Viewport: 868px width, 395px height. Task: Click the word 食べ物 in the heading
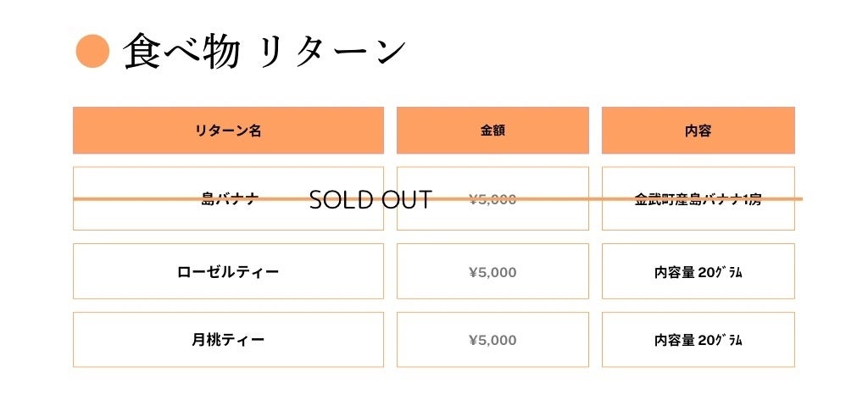pyautogui.click(x=181, y=52)
